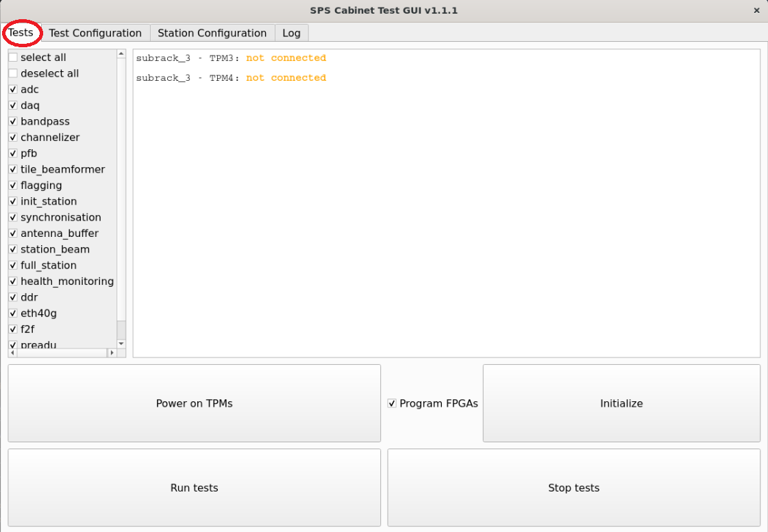Uncheck the eth40g test
Screen dimensions: 768x532
coord(12,313)
